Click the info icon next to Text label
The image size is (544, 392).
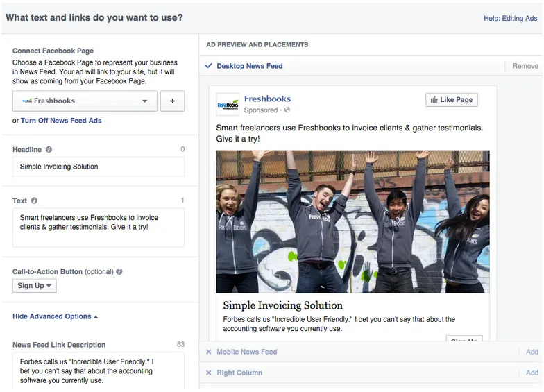(x=35, y=201)
